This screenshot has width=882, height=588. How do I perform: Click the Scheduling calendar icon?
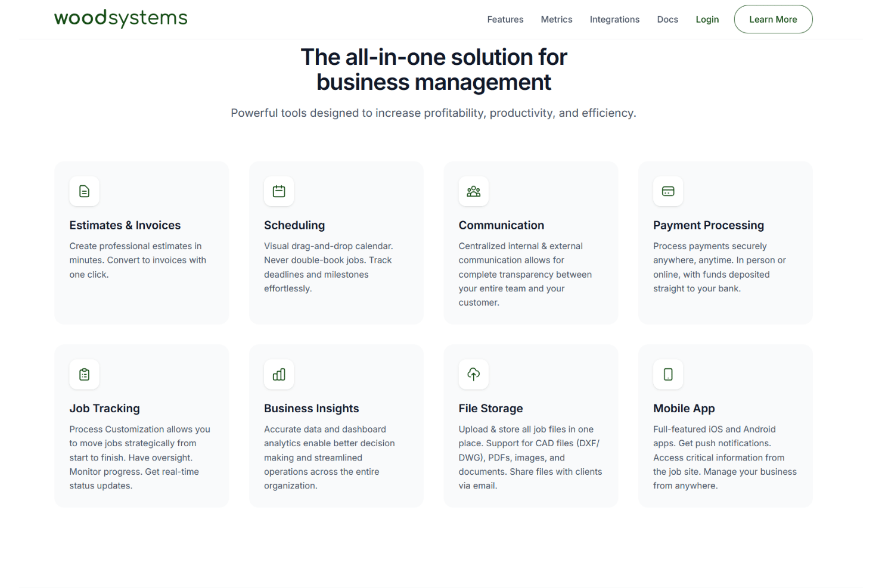pos(279,191)
